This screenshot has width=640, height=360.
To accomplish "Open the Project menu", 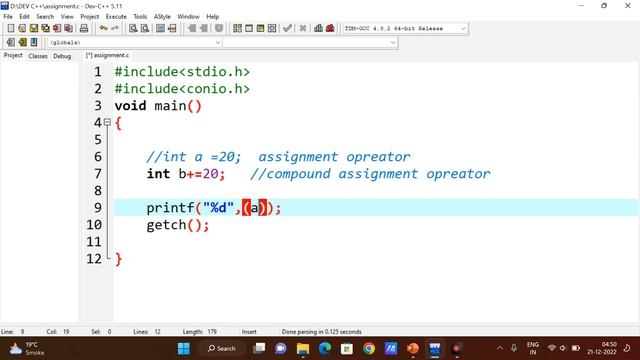I will coord(90,16).
